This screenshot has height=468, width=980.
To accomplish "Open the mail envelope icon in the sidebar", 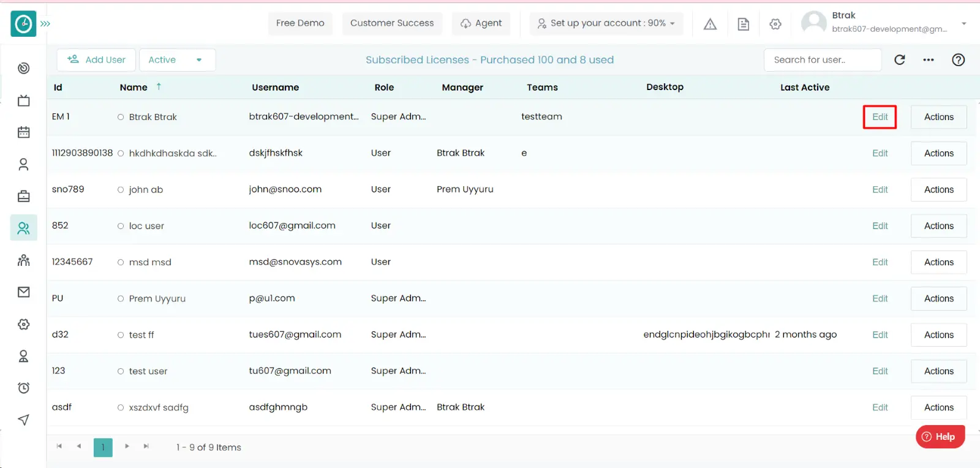I will 23,292.
